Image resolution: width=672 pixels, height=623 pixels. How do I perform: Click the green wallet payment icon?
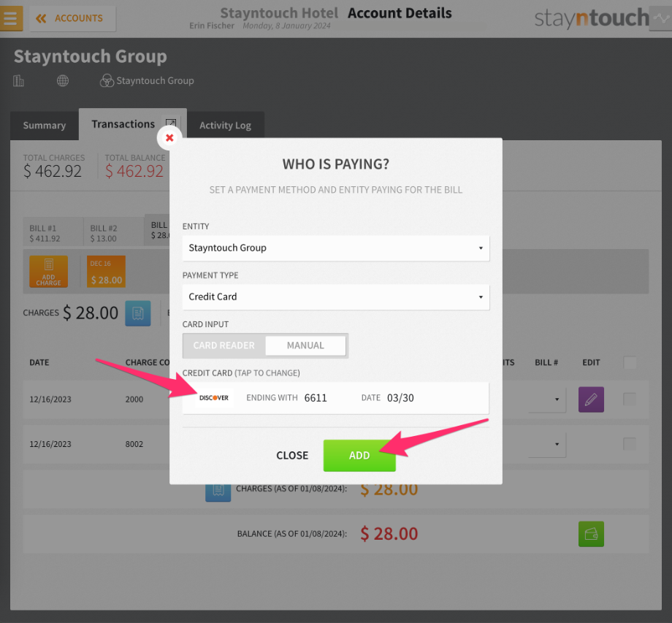pos(591,534)
